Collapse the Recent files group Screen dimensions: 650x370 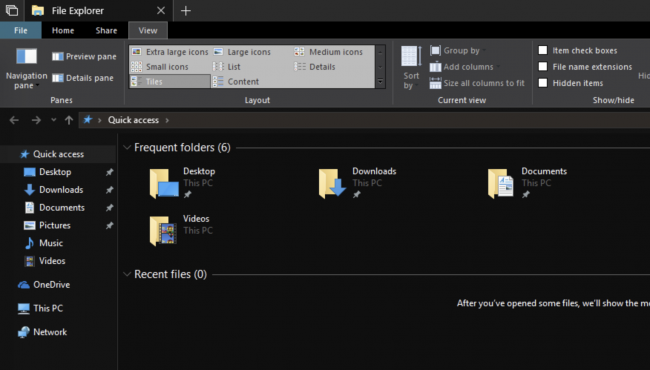coord(127,274)
